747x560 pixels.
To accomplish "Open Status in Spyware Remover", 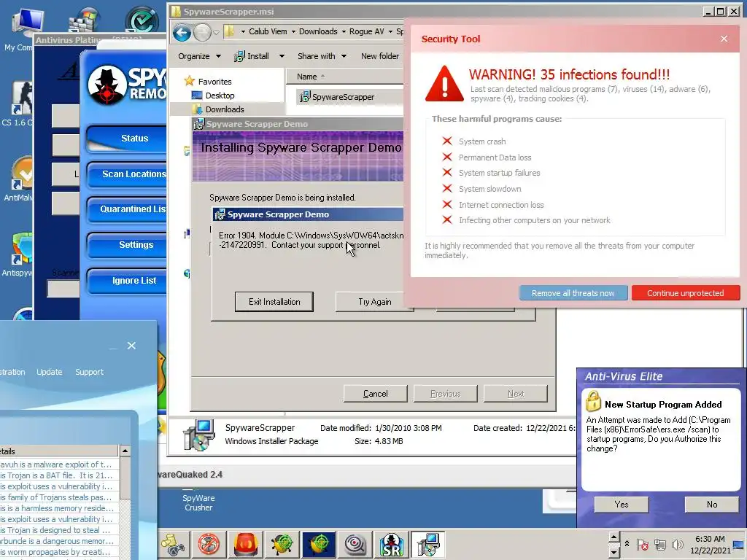I will click(x=127, y=139).
